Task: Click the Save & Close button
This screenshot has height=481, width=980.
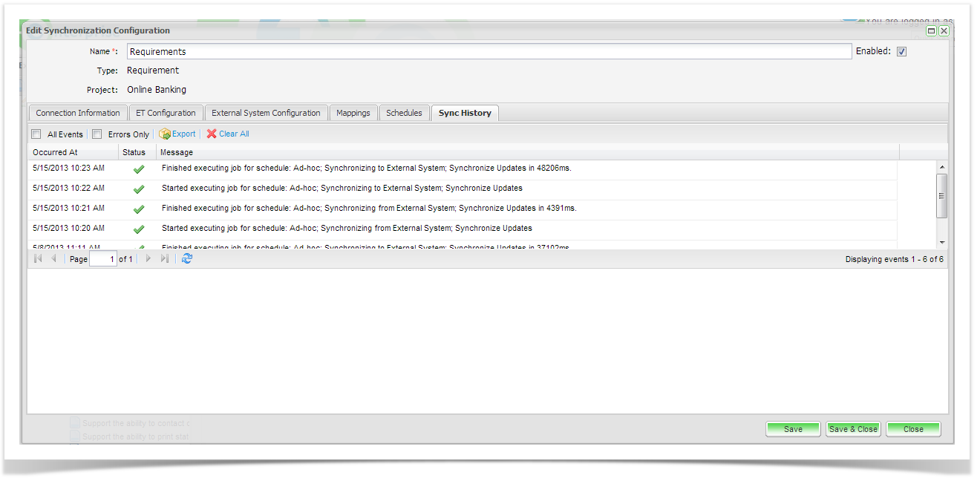Action: point(853,429)
